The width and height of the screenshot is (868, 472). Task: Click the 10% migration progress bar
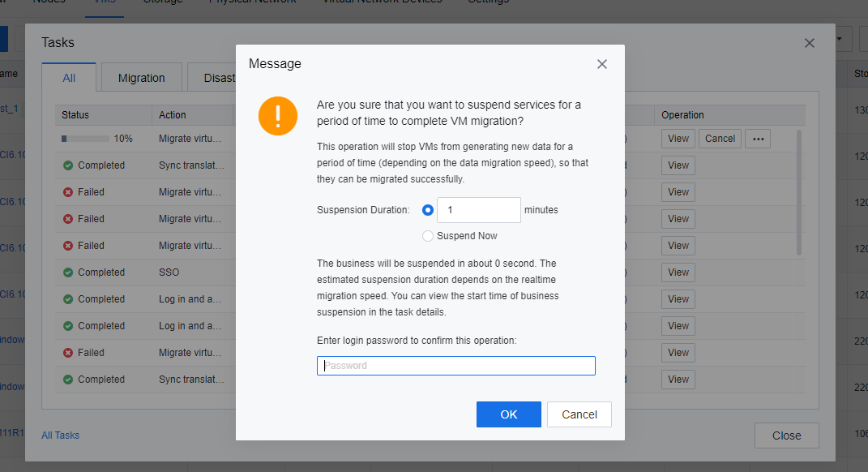point(85,139)
